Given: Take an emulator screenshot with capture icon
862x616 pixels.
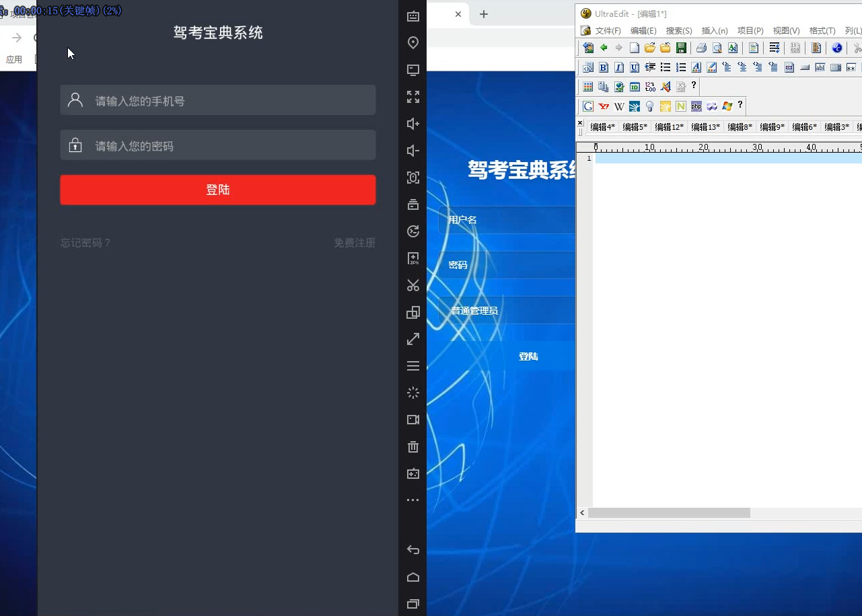Looking at the screenshot, I should [413, 178].
